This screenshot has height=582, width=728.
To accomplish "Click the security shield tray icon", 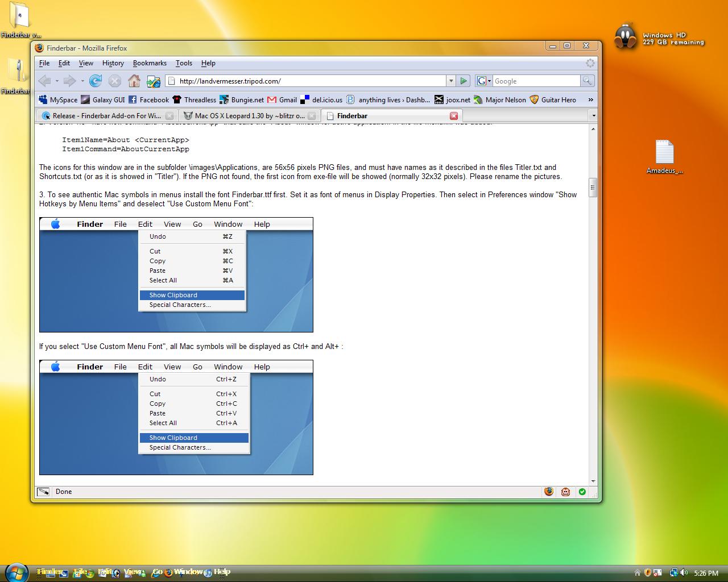I will coord(647,573).
